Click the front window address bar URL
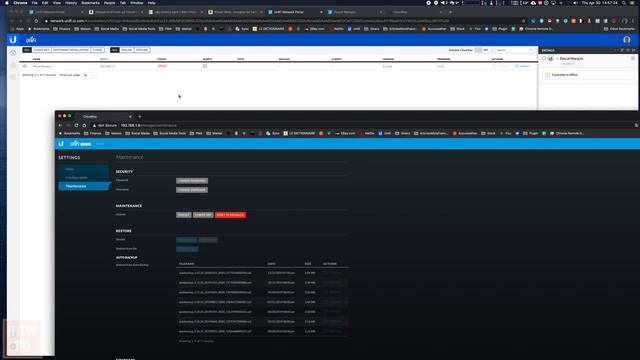640x360 pixels. tap(149, 125)
